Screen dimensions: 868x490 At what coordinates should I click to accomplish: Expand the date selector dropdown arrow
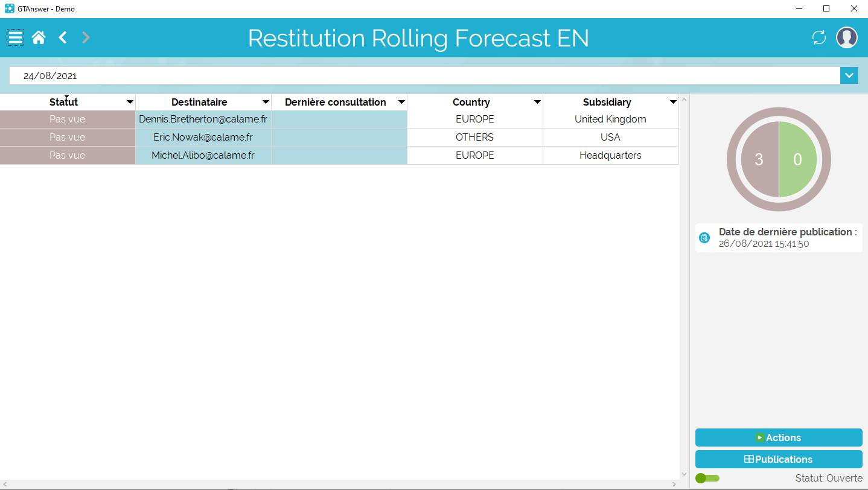(x=849, y=75)
